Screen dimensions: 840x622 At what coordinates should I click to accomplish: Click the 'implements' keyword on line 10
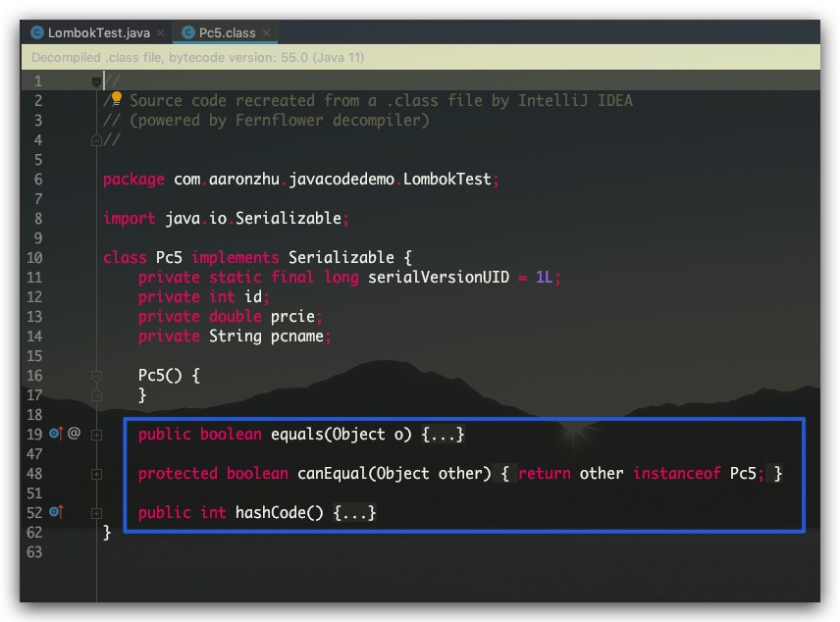[236, 257]
